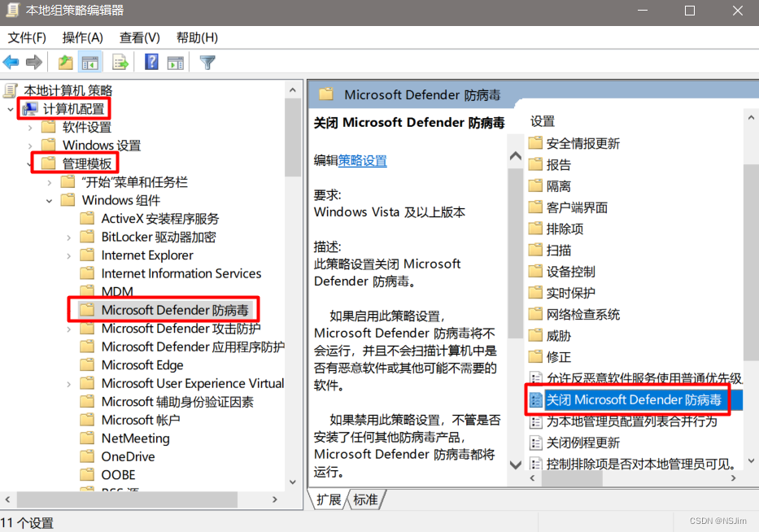Open the 查看(V) menu
This screenshot has width=759, height=532.
tap(140, 37)
